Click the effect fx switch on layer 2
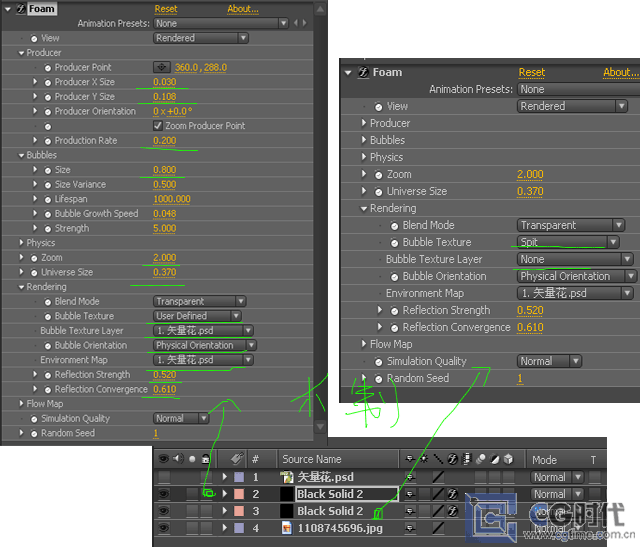Viewport: 640px width, 548px height. point(451,494)
